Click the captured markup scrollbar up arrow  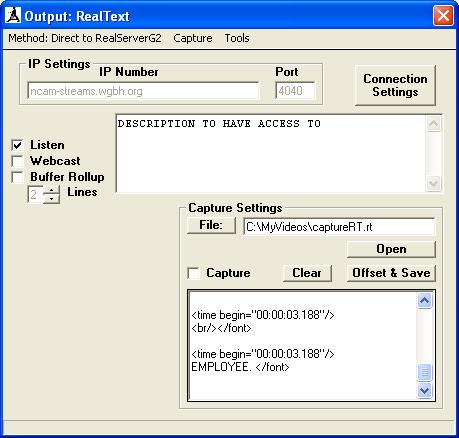click(x=424, y=301)
